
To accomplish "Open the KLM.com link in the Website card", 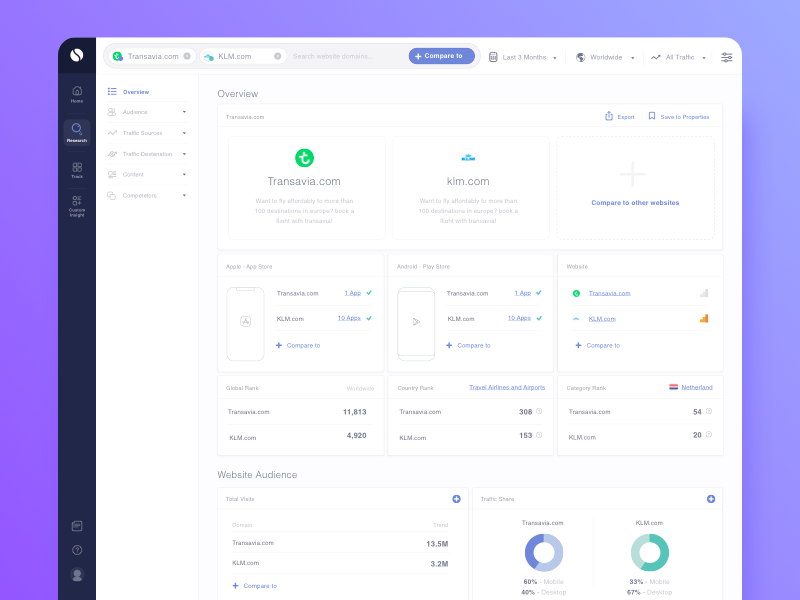I will point(602,319).
